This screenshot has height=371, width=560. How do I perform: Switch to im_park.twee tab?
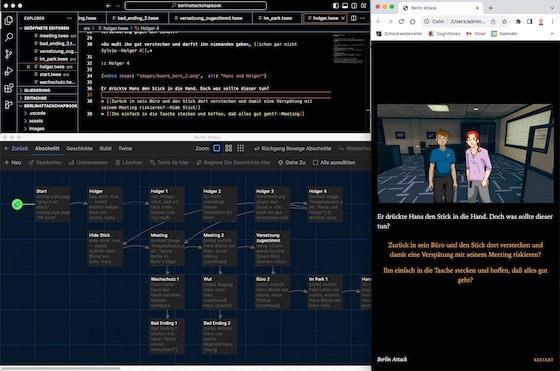point(278,18)
